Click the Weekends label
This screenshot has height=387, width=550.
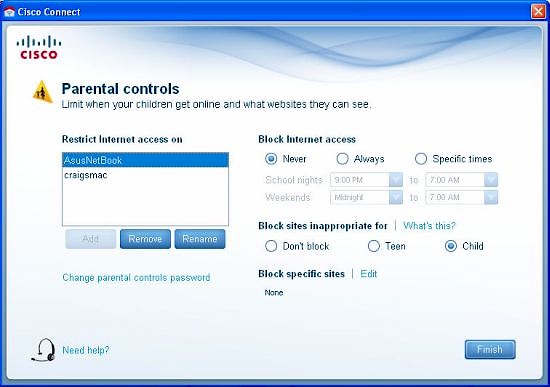click(x=288, y=197)
